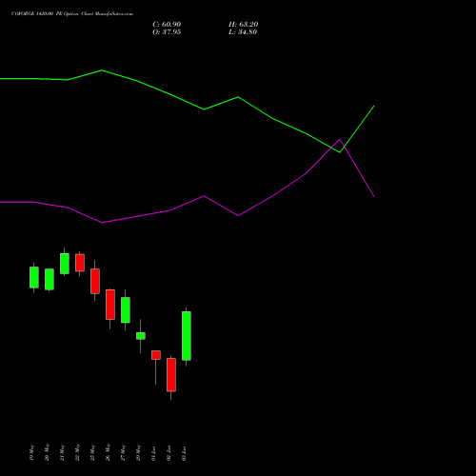Select the 21 May date label
The width and height of the screenshot is (476, 476).
click(x=62, y=452)
